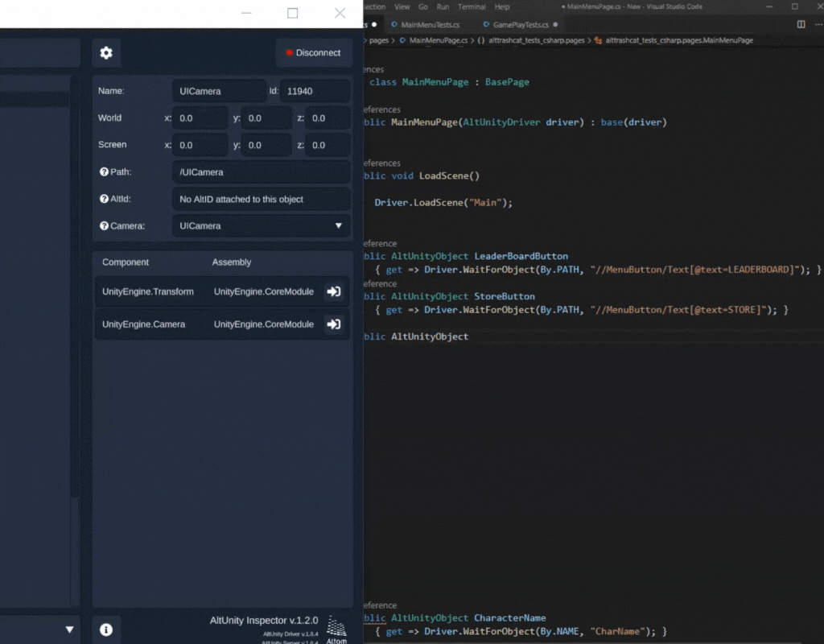
Task: Maximize the AltUnity Inspector window
Action: click(293, 13)
